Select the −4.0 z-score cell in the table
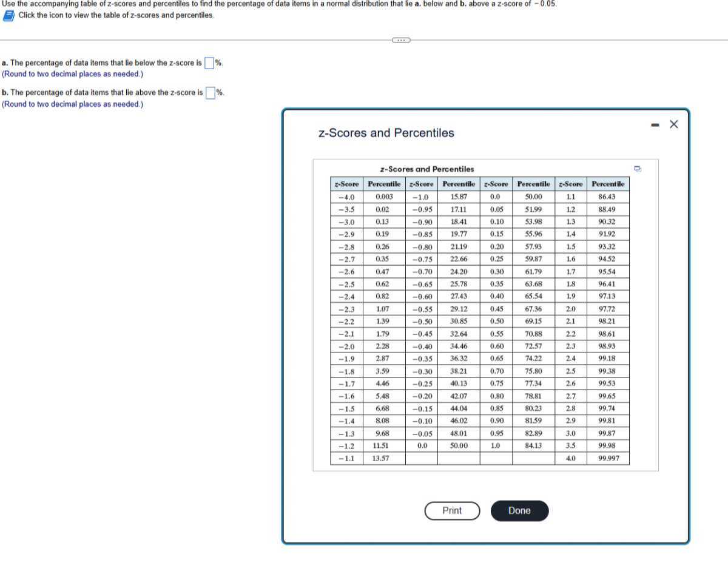Viewport: 728px width, 588px height. (x=346, y=197)
